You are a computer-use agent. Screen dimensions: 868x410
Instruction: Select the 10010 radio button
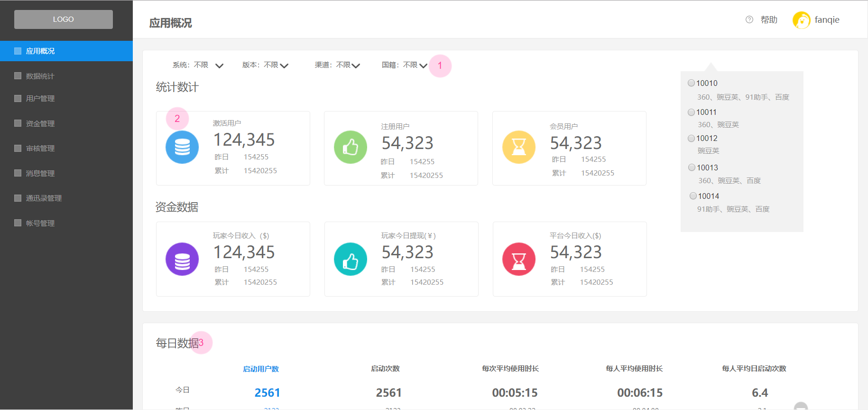point(692,83)
